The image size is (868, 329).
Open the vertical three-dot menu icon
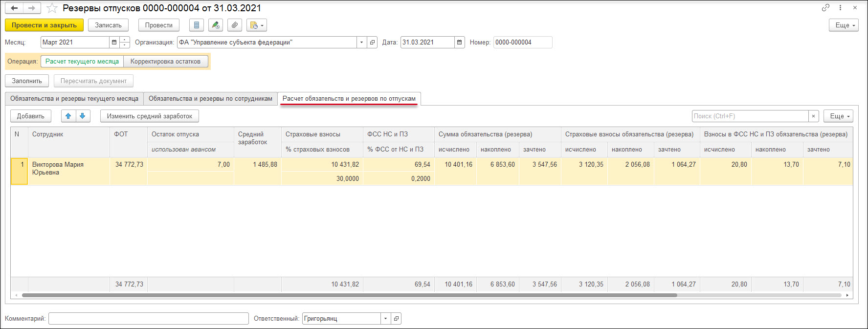[841, 7]
